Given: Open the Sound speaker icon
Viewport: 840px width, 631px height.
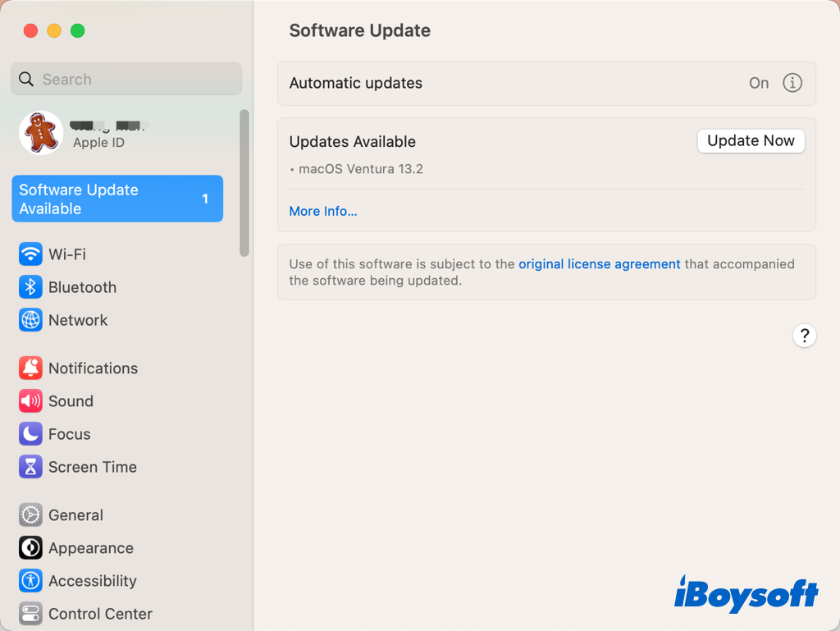Looking at the screenshot, I should [x=30, y=401].
